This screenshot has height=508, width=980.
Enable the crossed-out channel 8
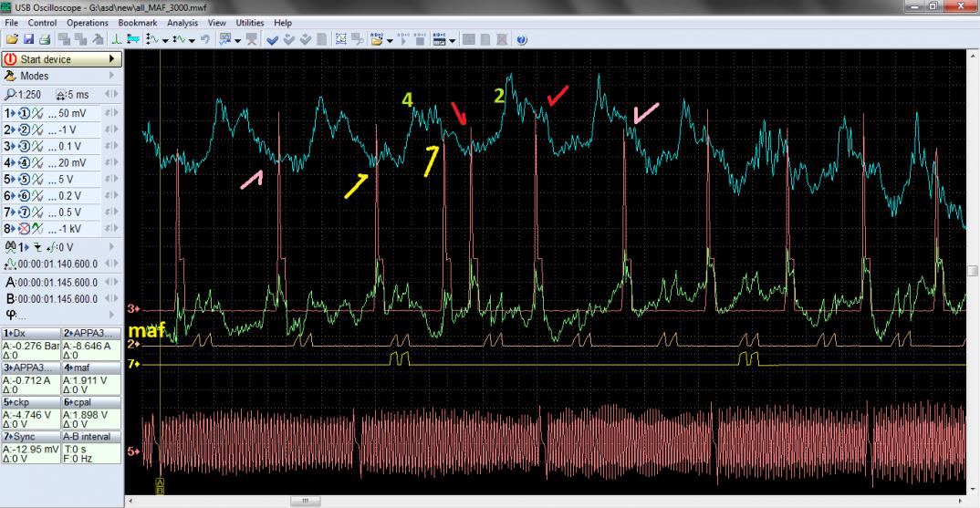point(24,229)
